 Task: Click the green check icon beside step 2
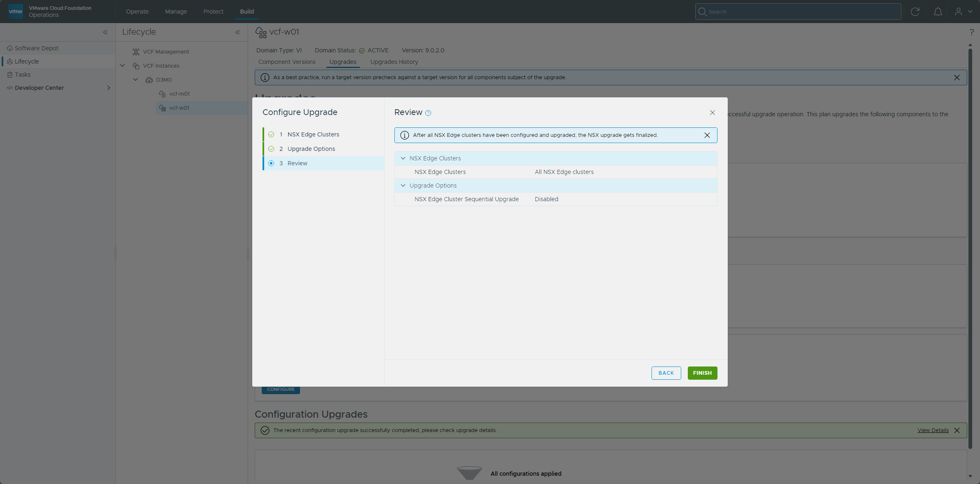[271, 149]
